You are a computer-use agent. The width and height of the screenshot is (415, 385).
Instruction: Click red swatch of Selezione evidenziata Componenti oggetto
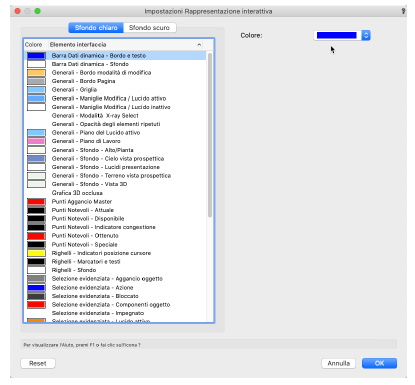36,305
